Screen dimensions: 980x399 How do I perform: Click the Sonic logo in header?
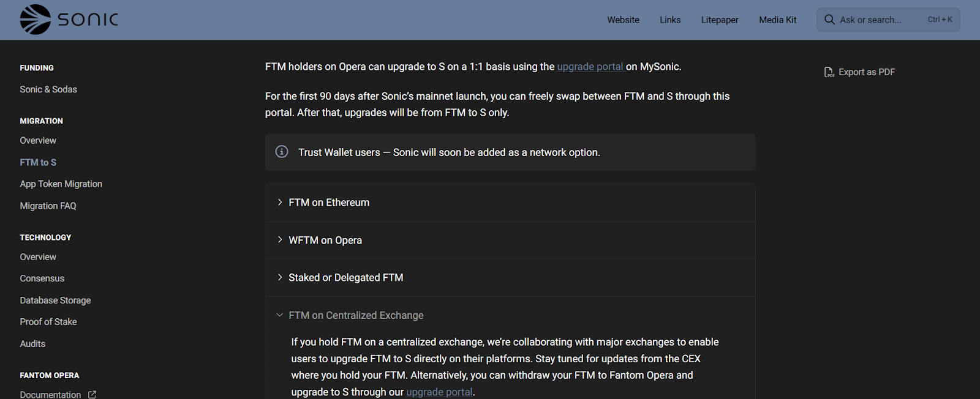coord(69,20)
